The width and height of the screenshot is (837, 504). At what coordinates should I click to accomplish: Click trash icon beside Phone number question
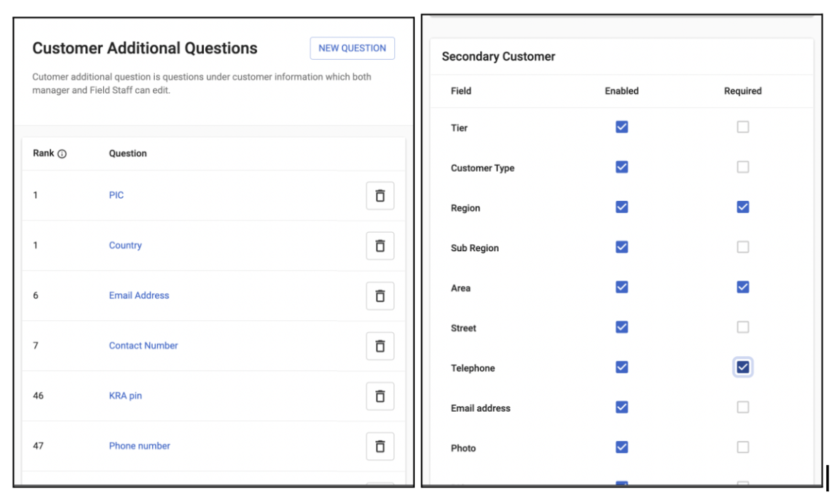[x=380, y=446]
